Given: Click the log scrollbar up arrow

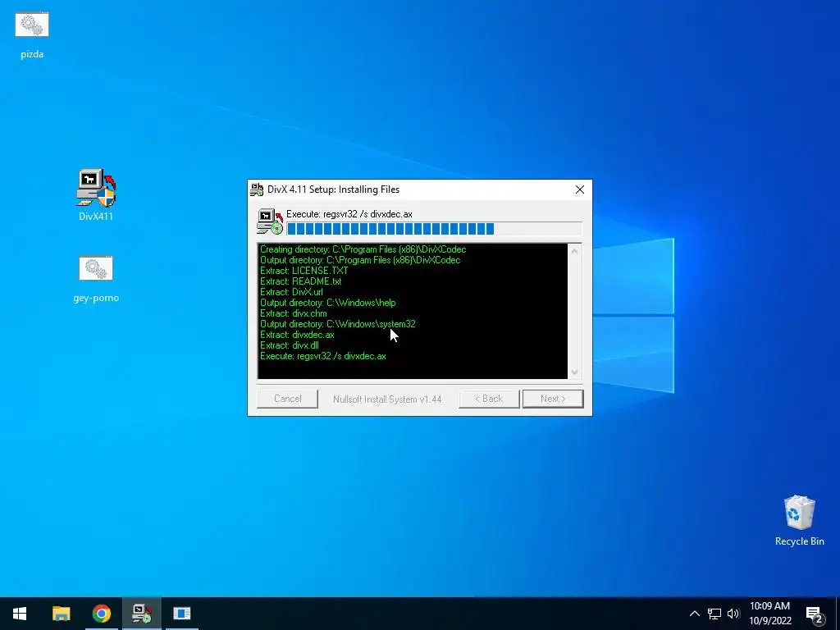Looking at the screenshot, I should point(575,251).
